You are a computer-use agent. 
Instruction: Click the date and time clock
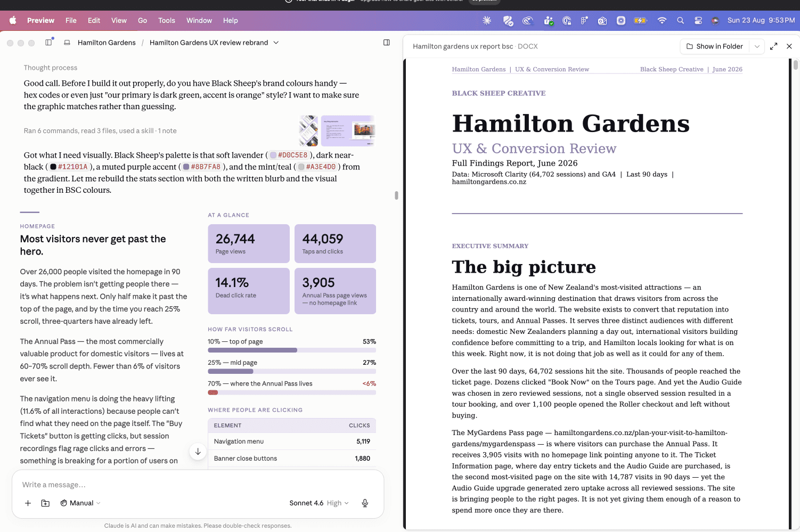(x=761, y=20)
